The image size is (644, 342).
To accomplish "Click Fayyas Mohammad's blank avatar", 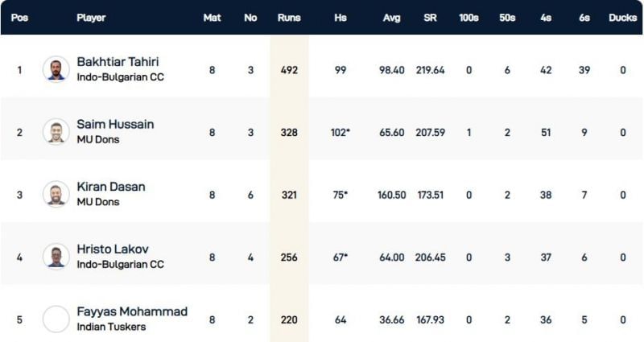I will pyautogui.click(x=56, y=319).
